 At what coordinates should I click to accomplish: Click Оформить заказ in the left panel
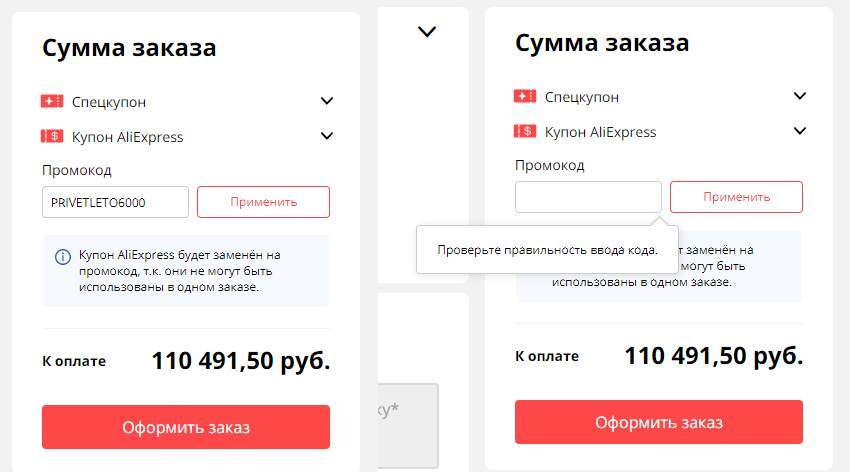point(186,427)
